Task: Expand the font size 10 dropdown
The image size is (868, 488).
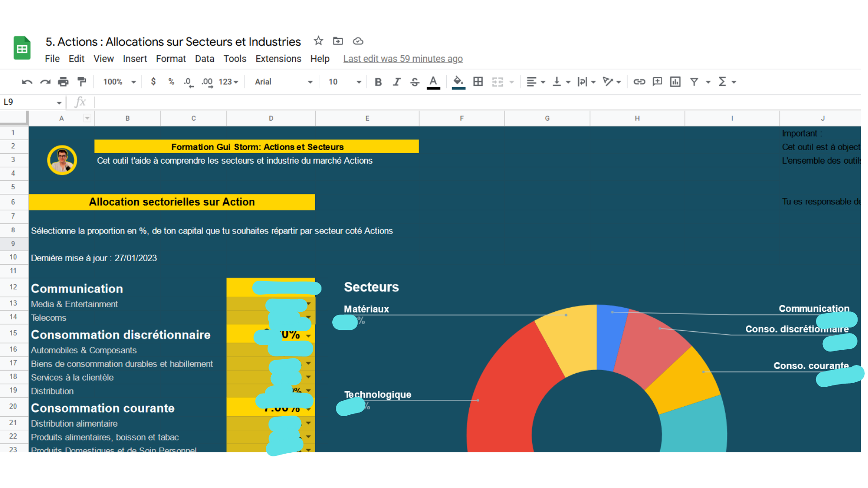Action: pos(345,82)
